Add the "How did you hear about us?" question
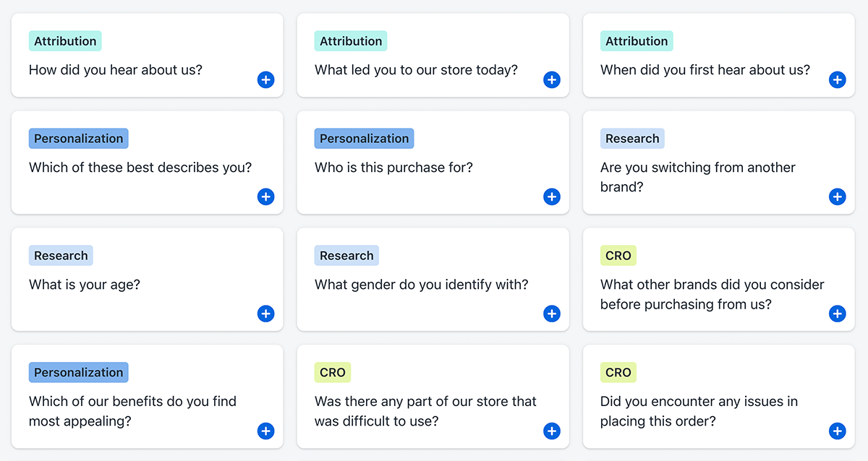 265,79
